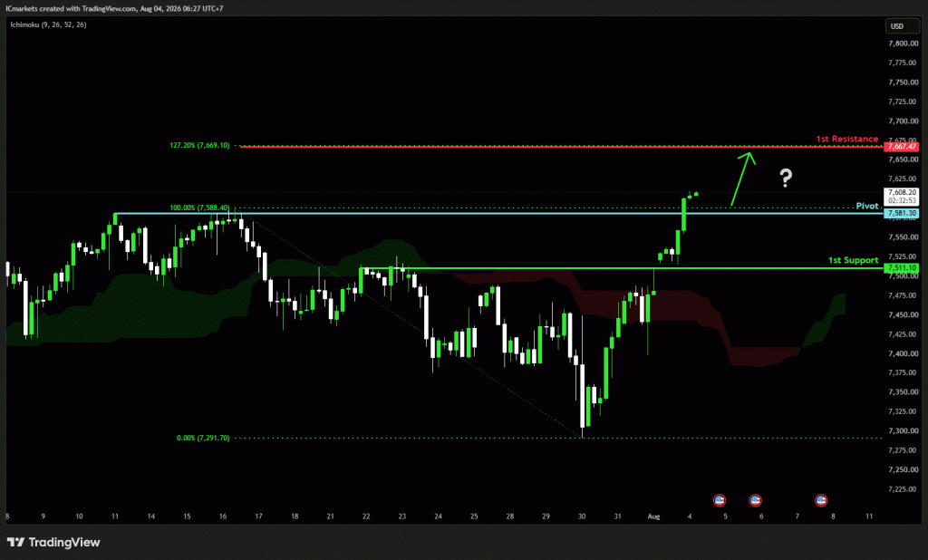Click the 1st Support text label

[x=853, y=260]
